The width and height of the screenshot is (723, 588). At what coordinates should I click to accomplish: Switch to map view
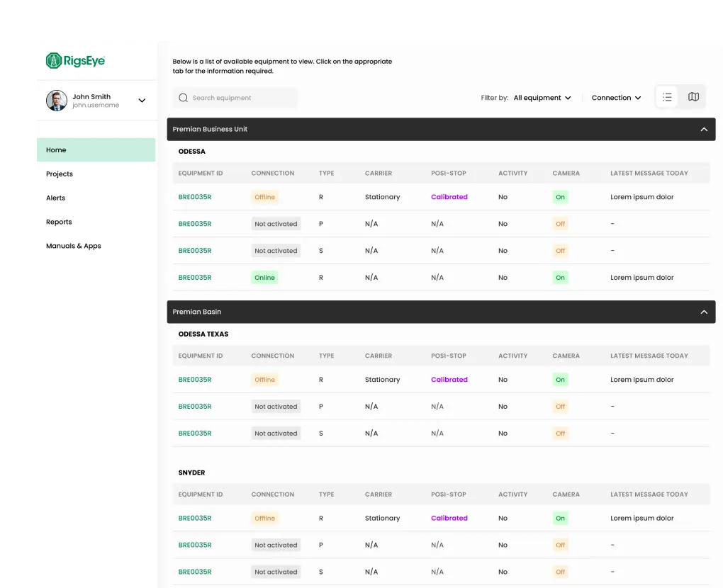[x=693, y=96]
